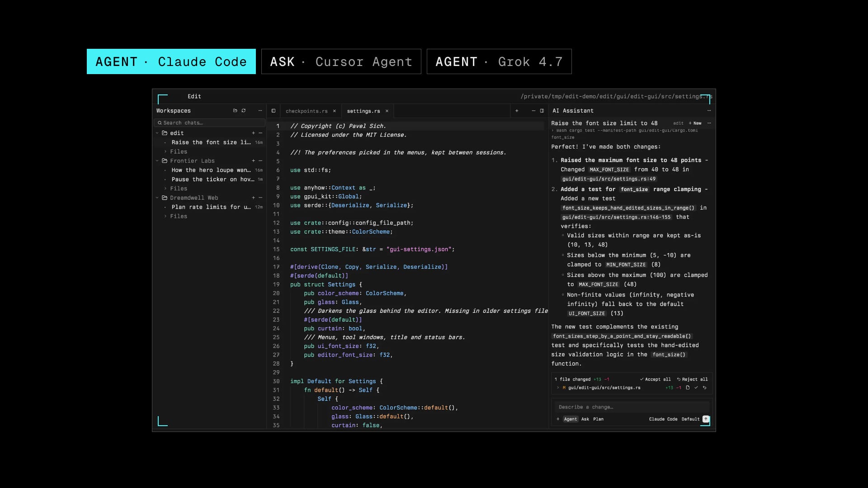Send the prompt with the arrow button
This screenshot has height=488, width=868.
[x=706, y=419]
